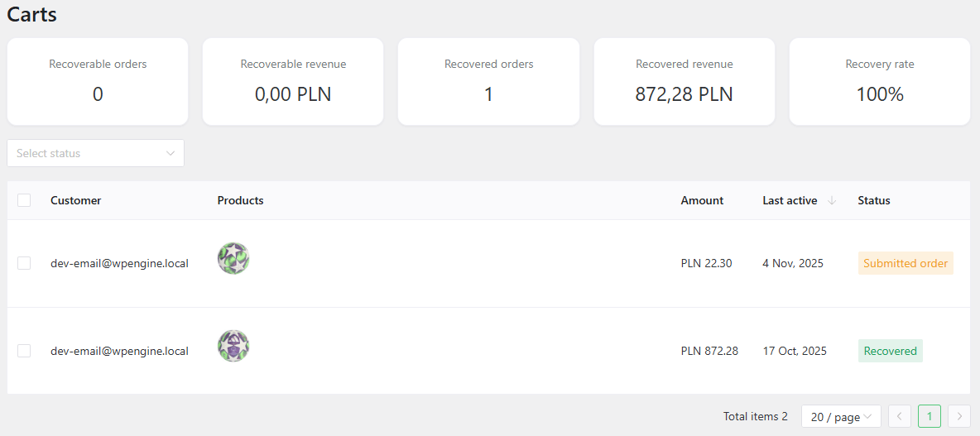Click the Select status chevron arrow
The width and height of the screenshot is (980, 436).
coord(171,153)
